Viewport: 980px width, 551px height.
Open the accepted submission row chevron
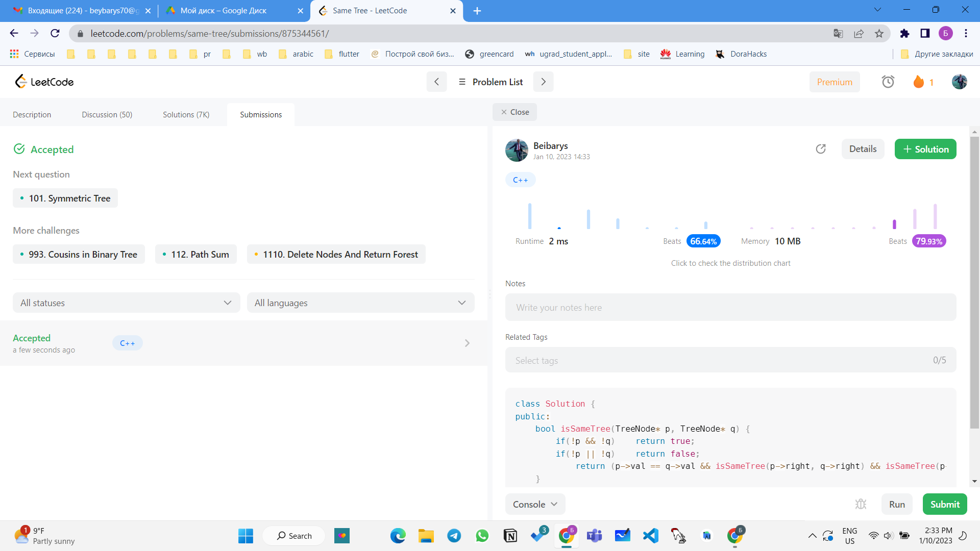(467, 343)
